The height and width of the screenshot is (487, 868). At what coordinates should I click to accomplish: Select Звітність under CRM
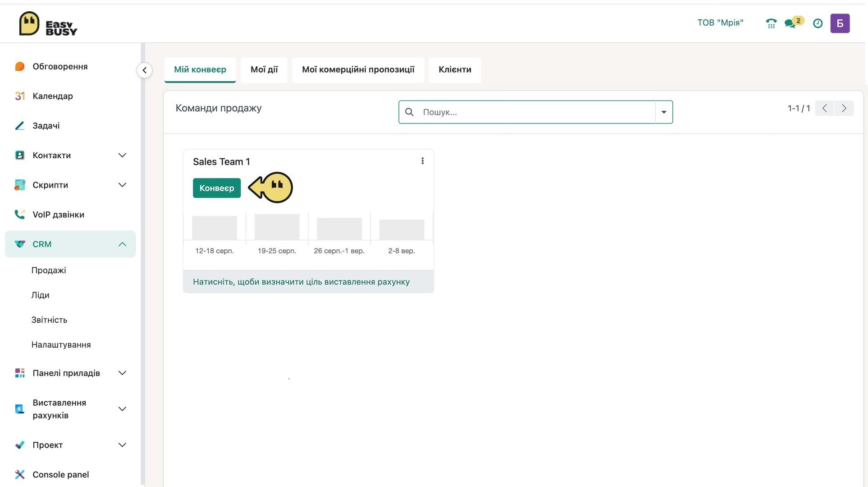[x=49, y=320]
